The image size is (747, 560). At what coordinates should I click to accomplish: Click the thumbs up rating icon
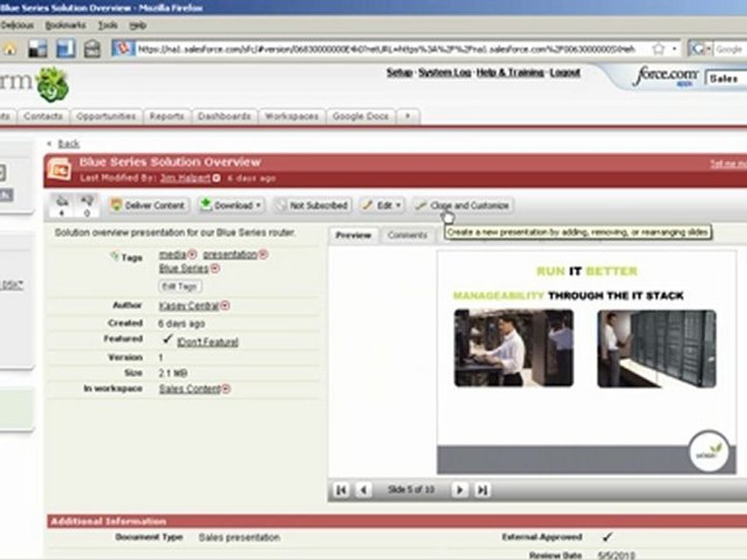[62, 201]
